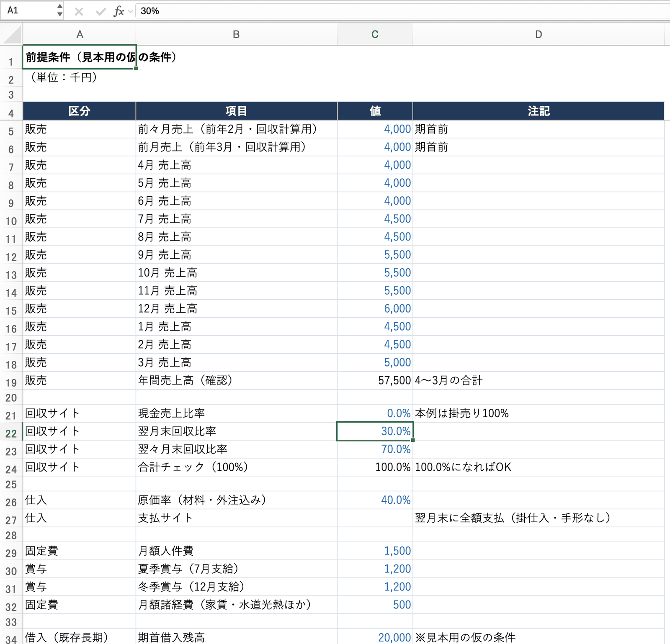Click cell 10月 売上高

coord(236,273)
